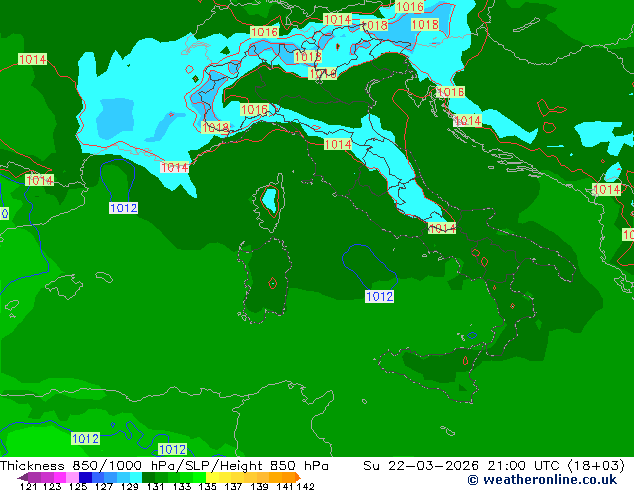Click the weatheronline.co.uk copyright text
The image size is (634, 490).
(542, 480)
